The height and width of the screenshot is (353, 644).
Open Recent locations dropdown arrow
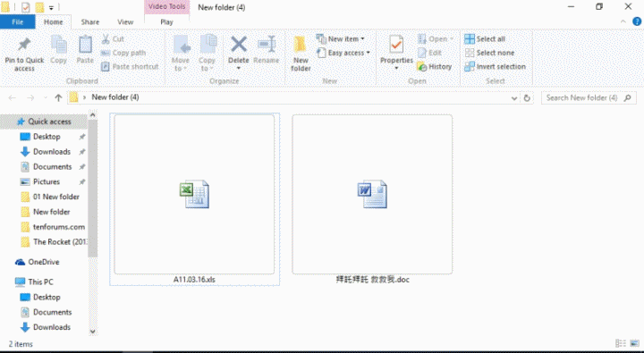46,98
